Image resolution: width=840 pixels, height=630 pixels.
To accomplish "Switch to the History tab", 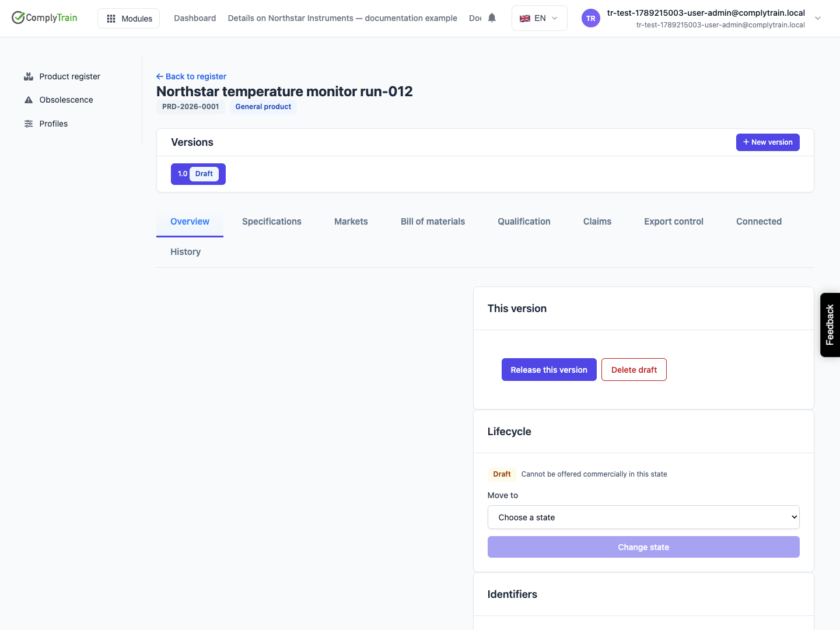I will tap(185, 252).
